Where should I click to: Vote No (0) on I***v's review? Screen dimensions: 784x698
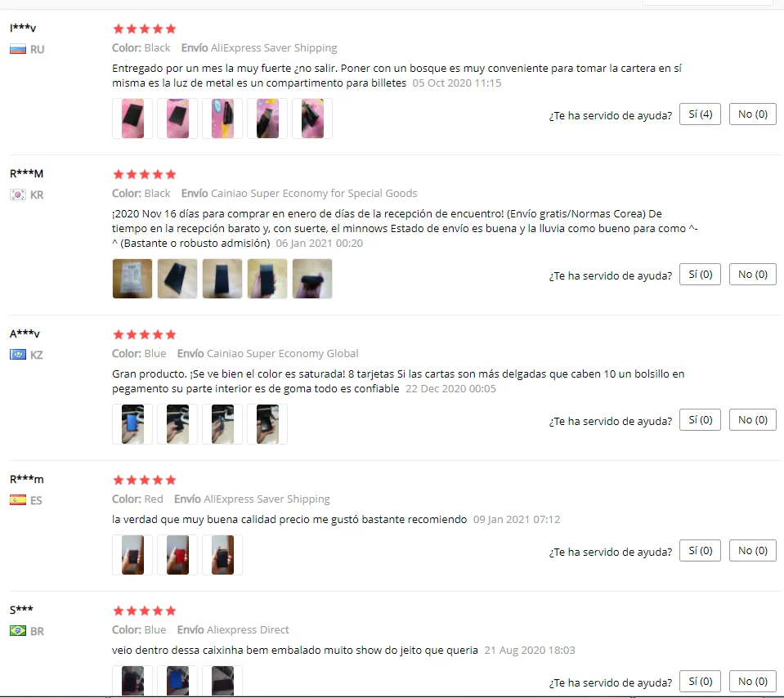click(x=752, y=114)
